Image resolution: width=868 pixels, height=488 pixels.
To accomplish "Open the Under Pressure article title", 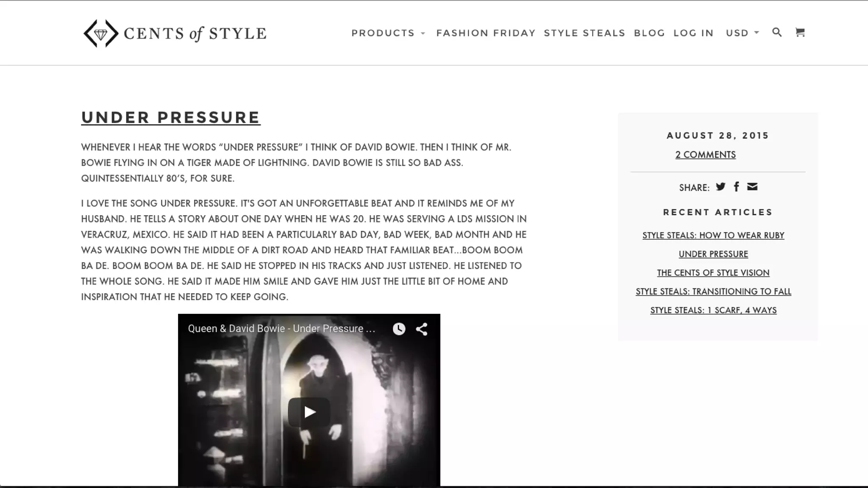I will (171, 118).
